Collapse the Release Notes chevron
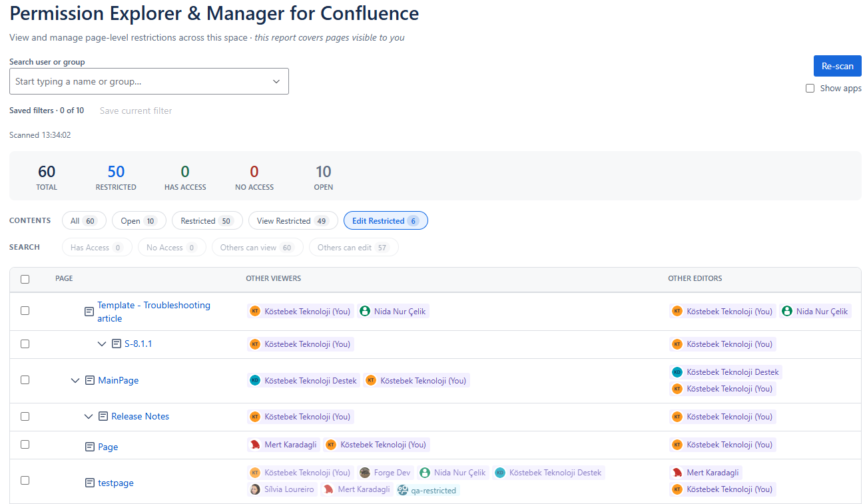 pyautogui.click(x=89, y=417)
